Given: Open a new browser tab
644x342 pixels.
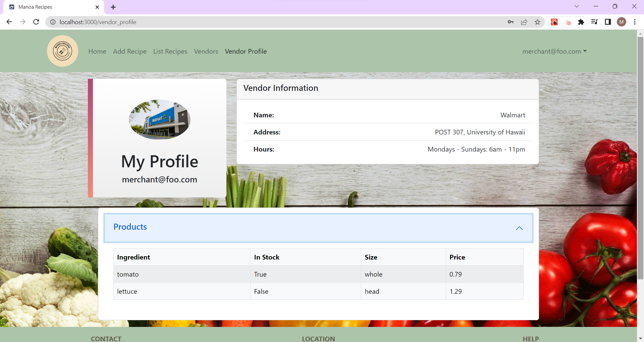Looking at the screenshot, I should pyautogui.click(x=113, y=7).
